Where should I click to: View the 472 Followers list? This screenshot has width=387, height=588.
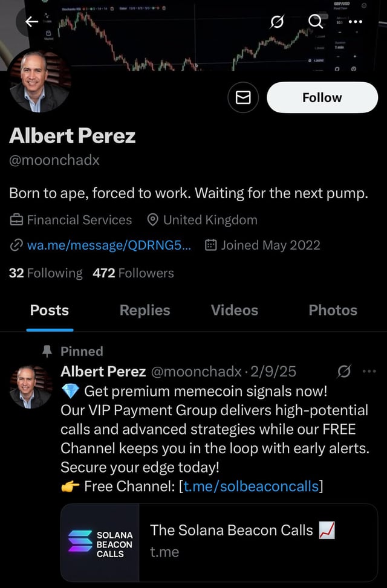click(133, 273)
